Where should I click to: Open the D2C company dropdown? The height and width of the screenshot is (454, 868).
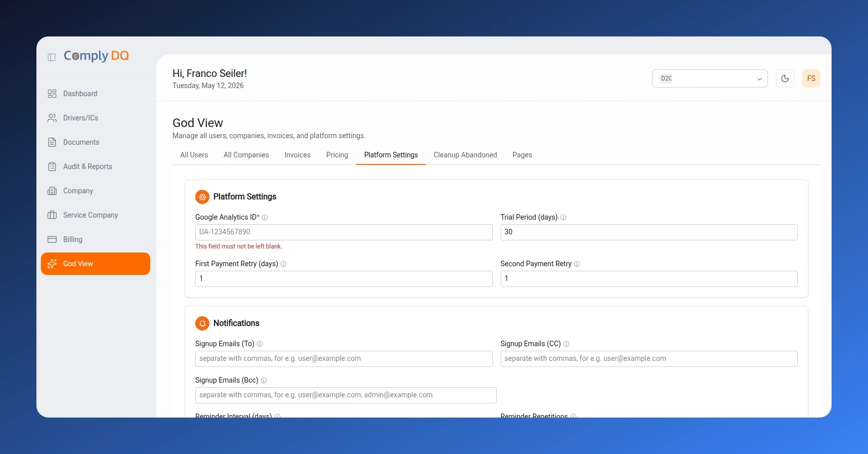click(x=710, y=78)
